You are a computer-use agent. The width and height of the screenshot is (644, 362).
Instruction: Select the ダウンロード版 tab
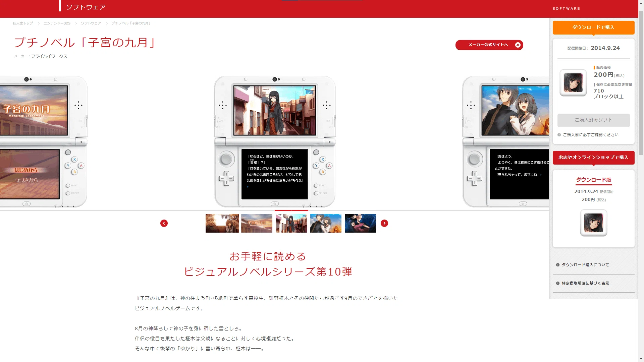click(x=594, y=180)
